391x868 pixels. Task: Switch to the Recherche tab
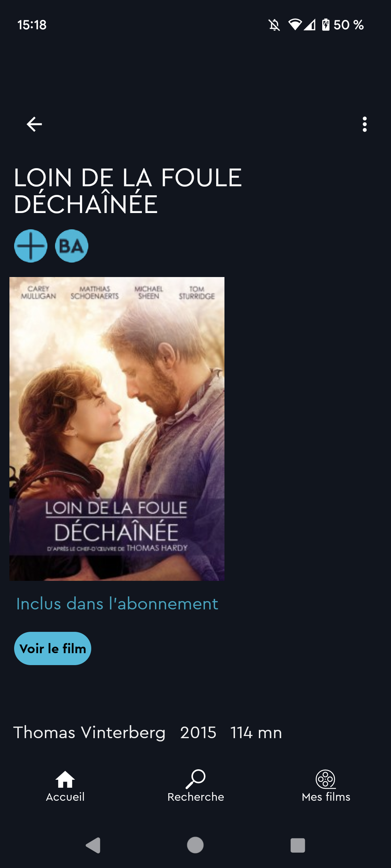(195, 786)
